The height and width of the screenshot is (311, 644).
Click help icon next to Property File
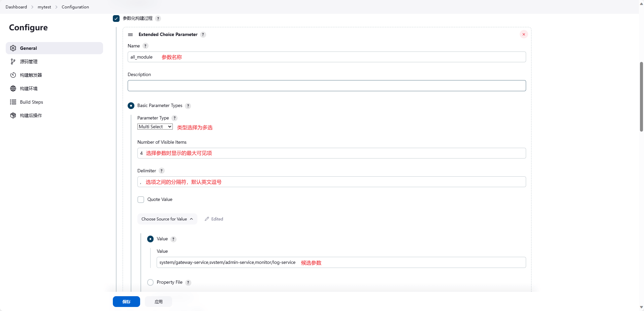188,283
